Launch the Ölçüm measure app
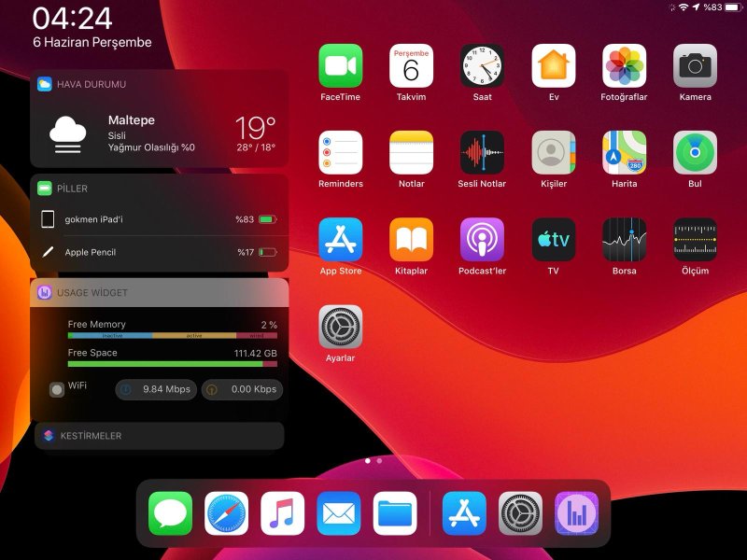 tap(695, 240)
